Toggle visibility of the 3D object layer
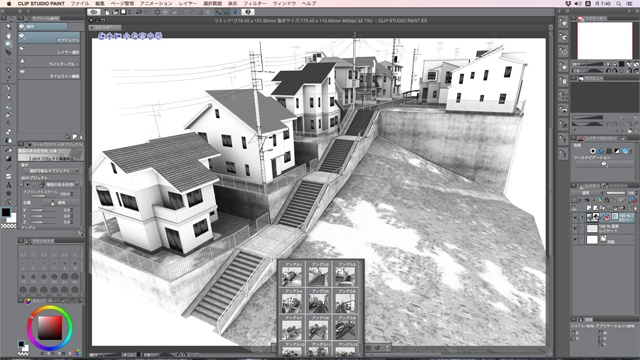640x360 pixels. point(575,218)
